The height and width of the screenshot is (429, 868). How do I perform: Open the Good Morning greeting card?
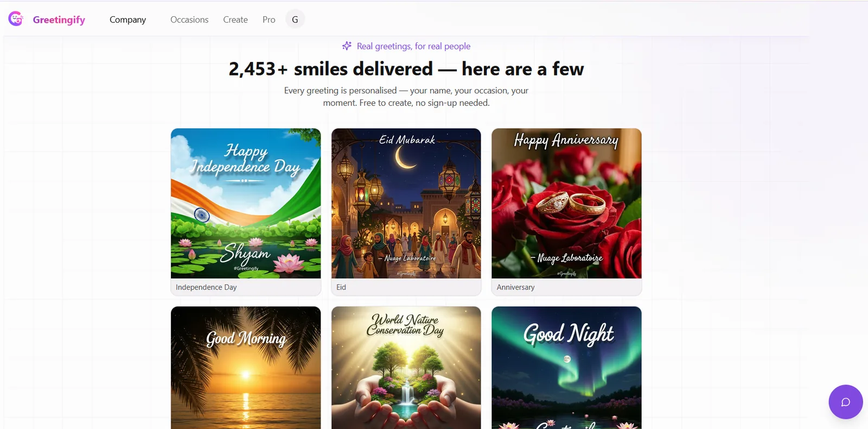(x=246, y=368)
